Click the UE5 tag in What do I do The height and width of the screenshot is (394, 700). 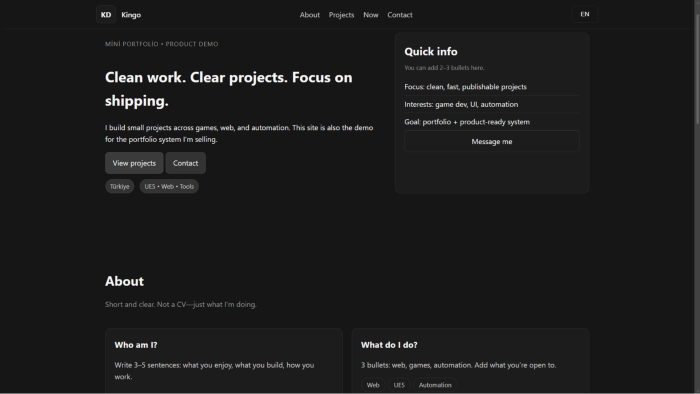click(x=399, y=385)
